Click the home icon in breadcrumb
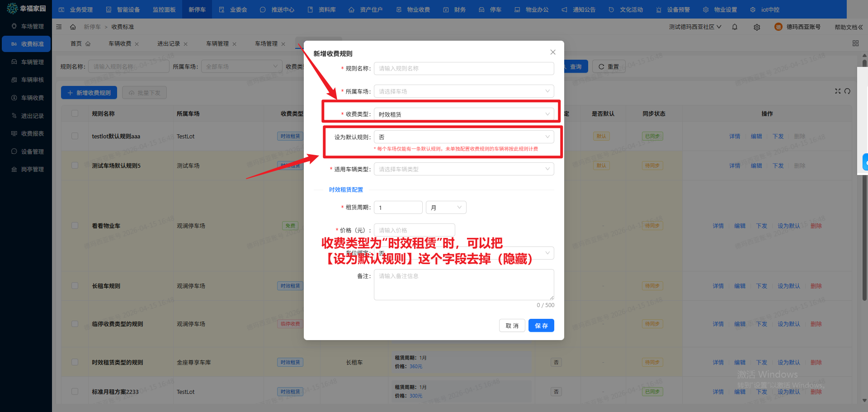The height and width of the screenshot is (412, 868). (73, 27)
